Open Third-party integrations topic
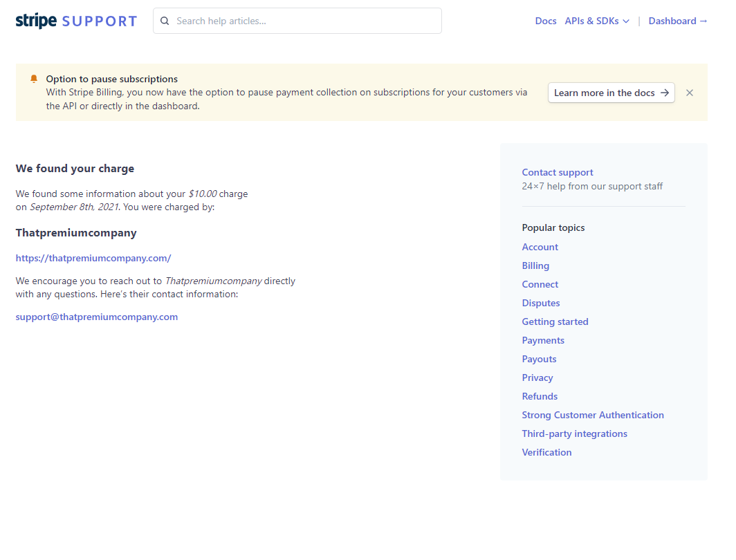736x560 pixels. coord(575,434)
